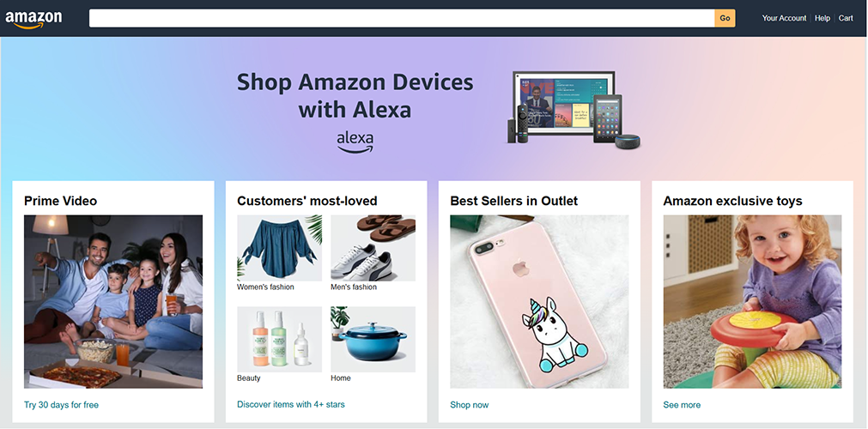Select the Home blue pot thumbnail

pos(373,339)
